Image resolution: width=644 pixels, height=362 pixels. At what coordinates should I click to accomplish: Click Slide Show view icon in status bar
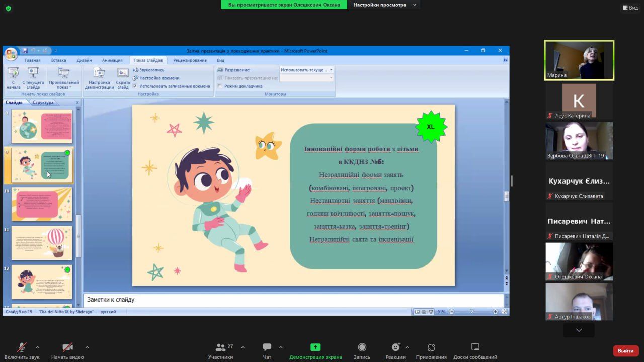(431, 312)
